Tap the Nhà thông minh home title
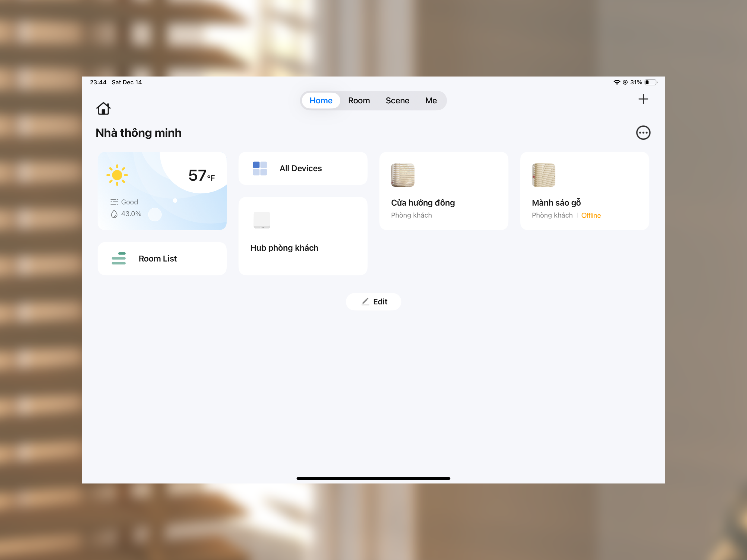The height and width of the screenshot is (560, 747). pyautogui.click(x=138, y=133)
